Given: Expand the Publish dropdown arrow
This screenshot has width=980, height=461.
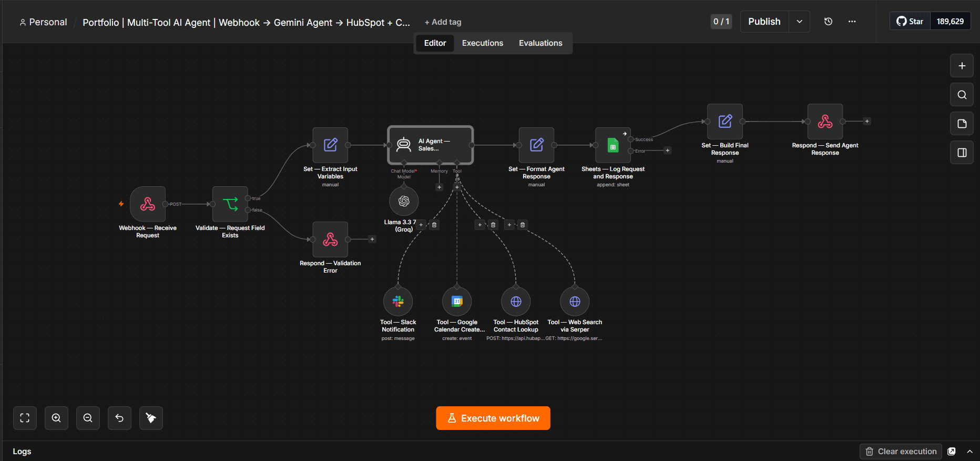Looking at the screenshot, I should point(799,22).
